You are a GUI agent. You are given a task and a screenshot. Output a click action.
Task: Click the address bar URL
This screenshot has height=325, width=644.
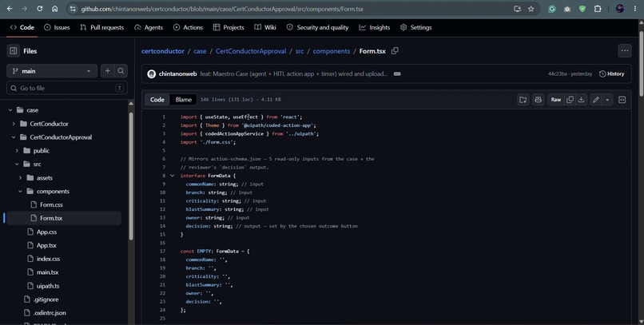point(222,9)
